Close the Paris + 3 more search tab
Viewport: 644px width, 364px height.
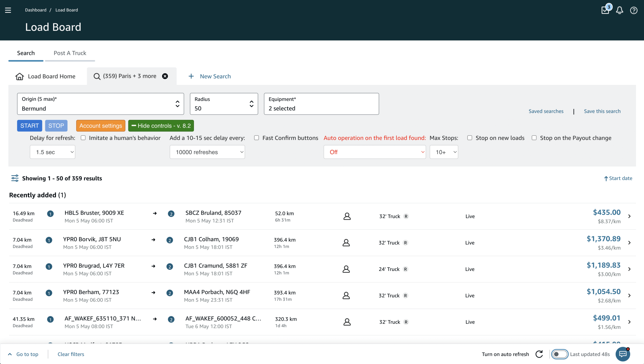[165, 76]
